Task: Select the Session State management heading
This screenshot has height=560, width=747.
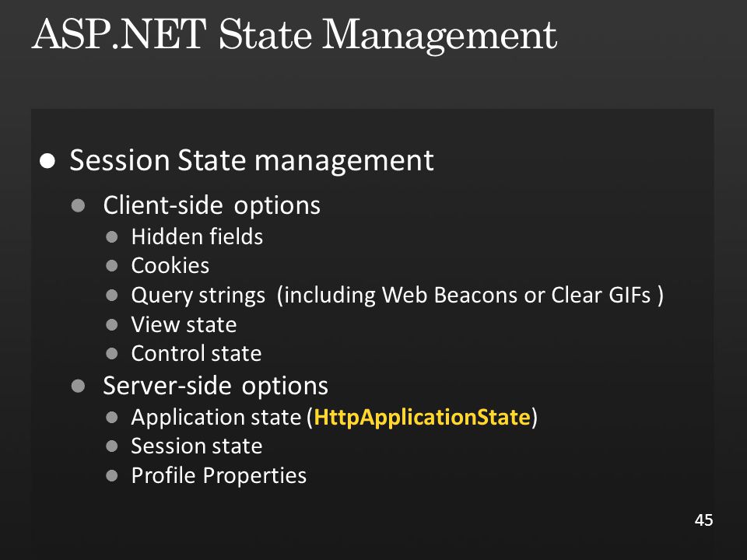Action: [251, 160]
